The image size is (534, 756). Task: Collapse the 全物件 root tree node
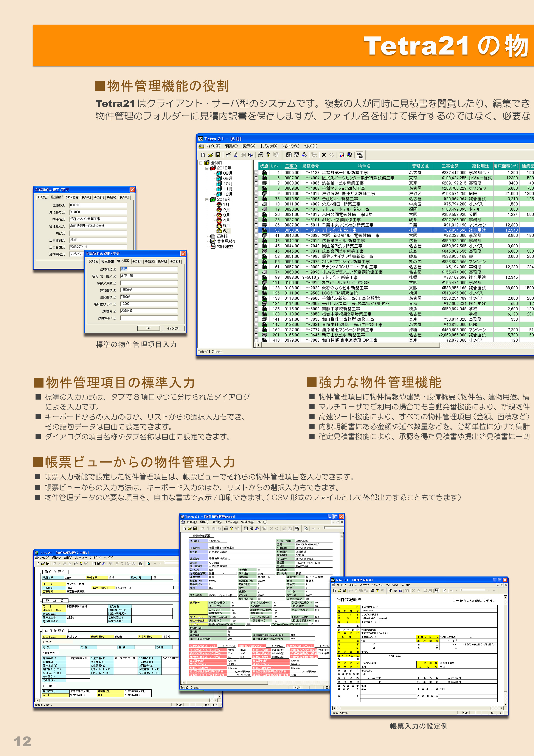[x=200, y=163]
